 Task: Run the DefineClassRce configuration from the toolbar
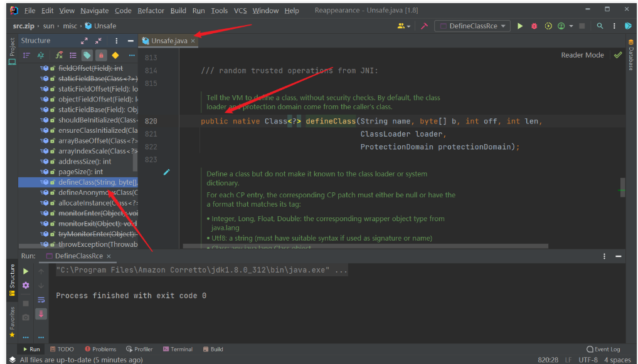tap(520, 26)
